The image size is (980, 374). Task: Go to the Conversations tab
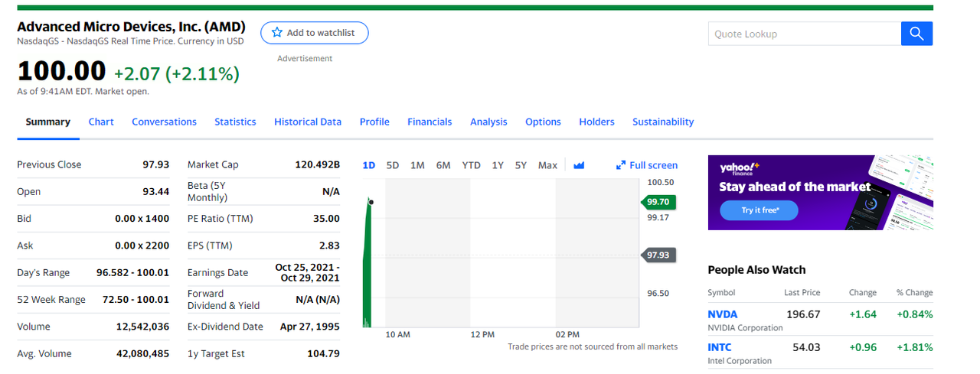coord(164,122)
